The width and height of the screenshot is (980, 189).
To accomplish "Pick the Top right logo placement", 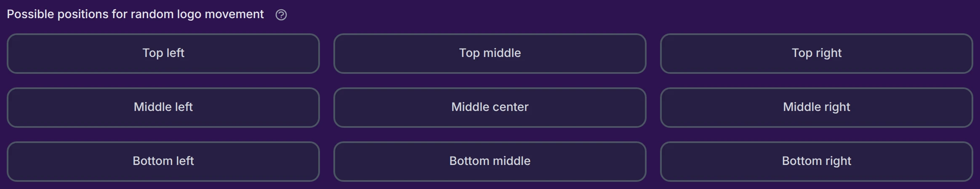I will pyautogui.click(x=817, y=54).
